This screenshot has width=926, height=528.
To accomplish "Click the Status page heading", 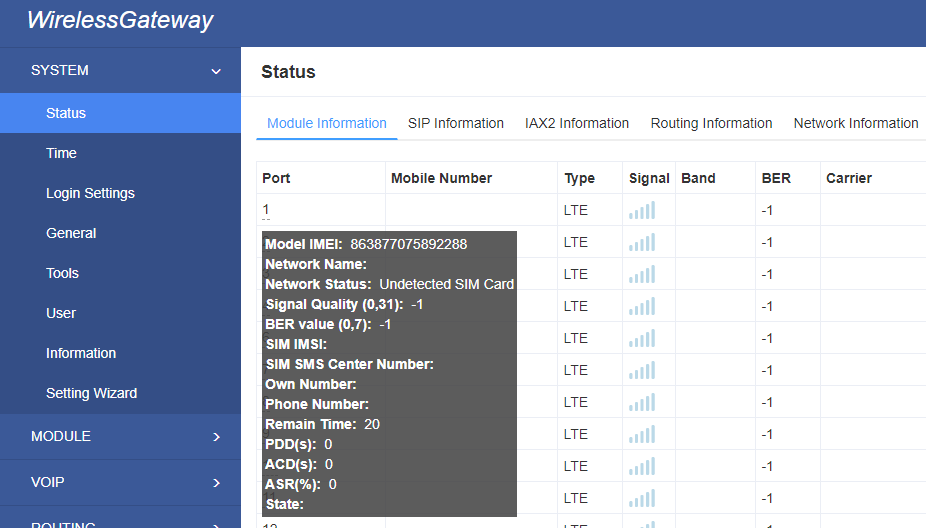I will (x=288, y=72).
